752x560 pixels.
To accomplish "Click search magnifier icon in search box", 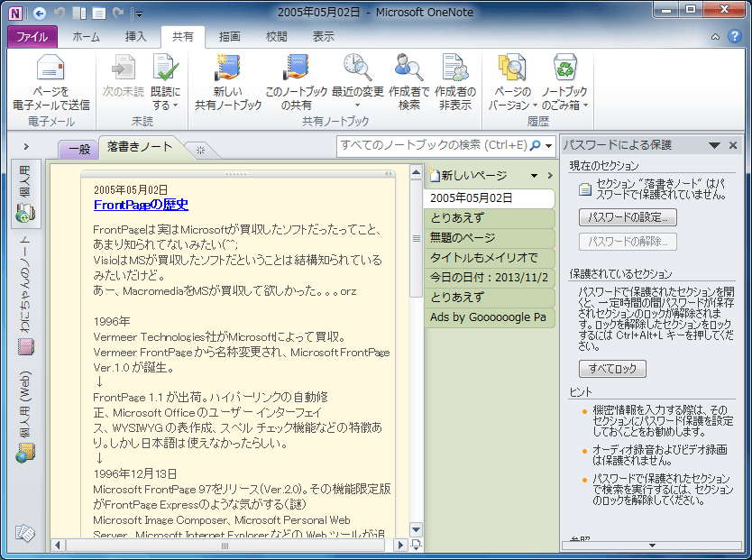I will tap(536, 145).
